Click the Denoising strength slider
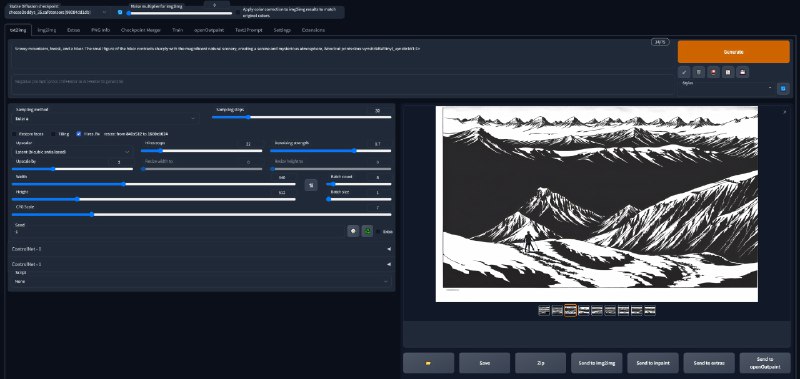The width and height of the screenshot is (800, 379). pyautogui.click(x=331, y=151)
